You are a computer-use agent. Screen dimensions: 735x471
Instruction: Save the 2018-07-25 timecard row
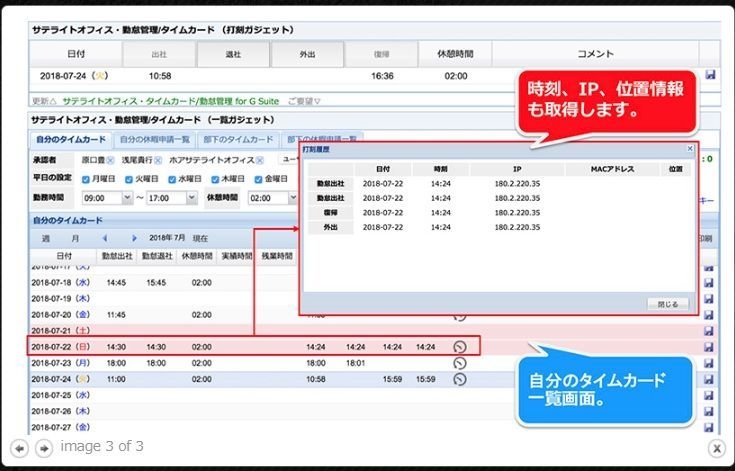click(709, 395)
